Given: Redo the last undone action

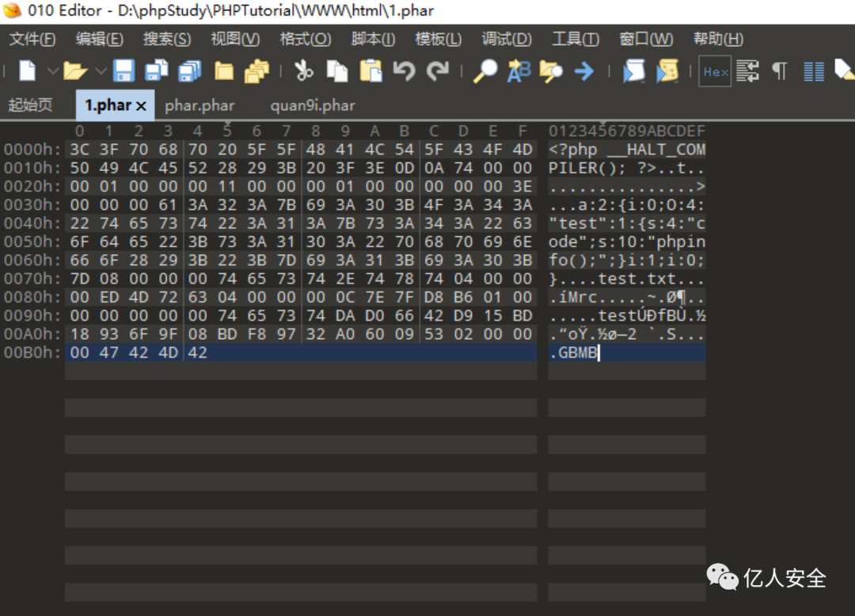Looking at the screenshot, I should point(437,71).
